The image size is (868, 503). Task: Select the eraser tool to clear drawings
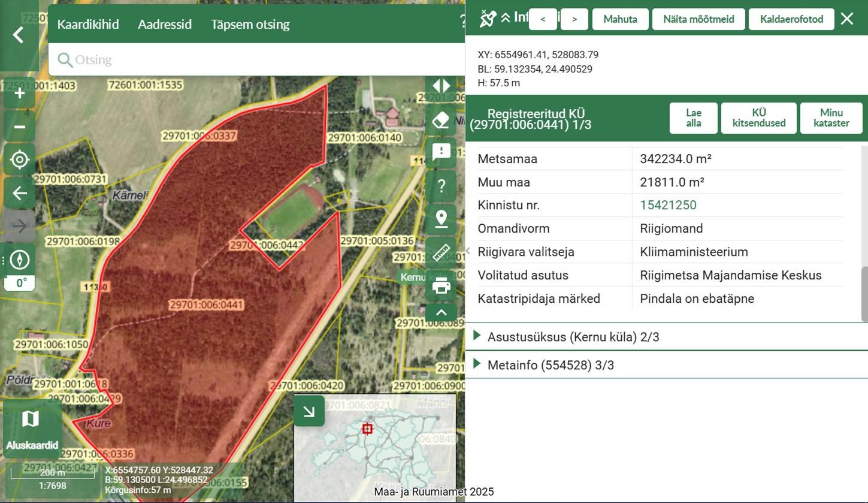441,121
